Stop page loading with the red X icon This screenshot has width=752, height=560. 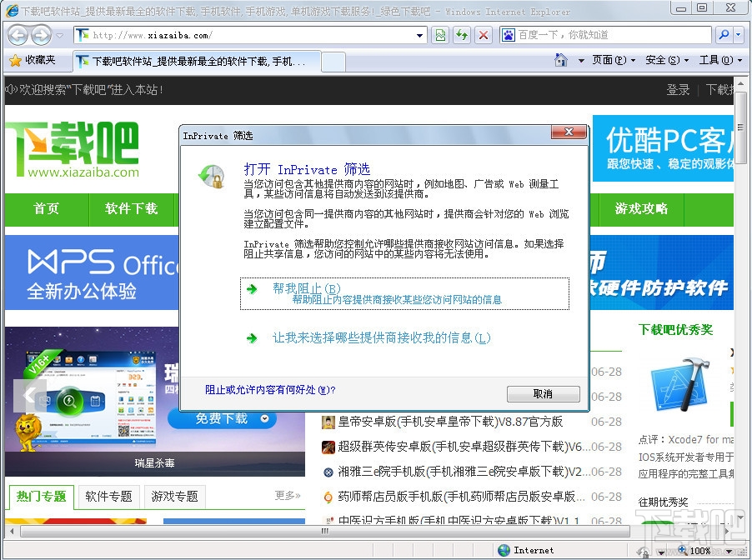click(483, 35)
